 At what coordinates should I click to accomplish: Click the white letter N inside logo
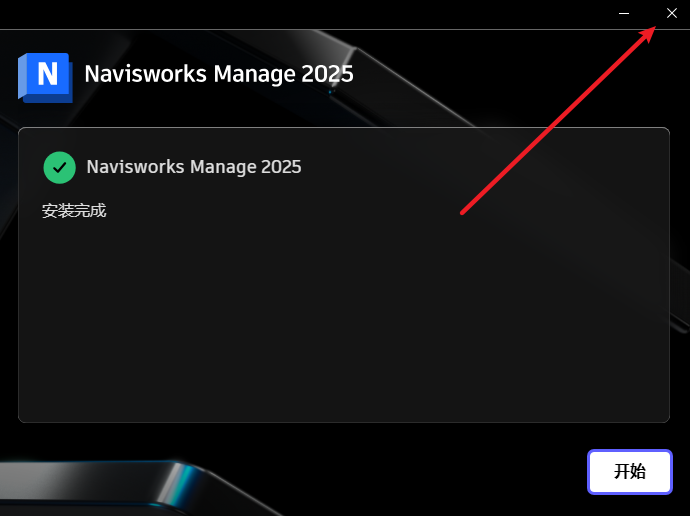(48, 73)
